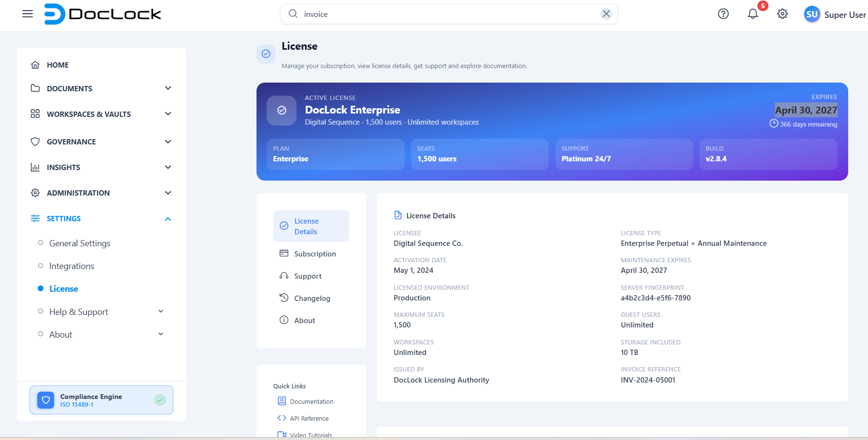Click the Home house icon
Image resolution: width=868 pixels, height=440 pixels.
[x=35, y=65]
